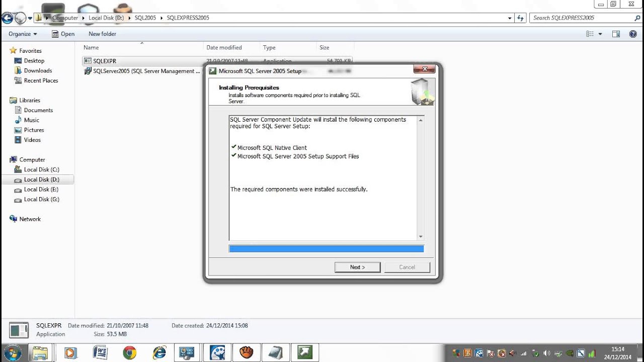Image resolution: width=644 pixels, height=362 pixels.
Task: Open the address bar history dropdown
Action: [510, 18]
